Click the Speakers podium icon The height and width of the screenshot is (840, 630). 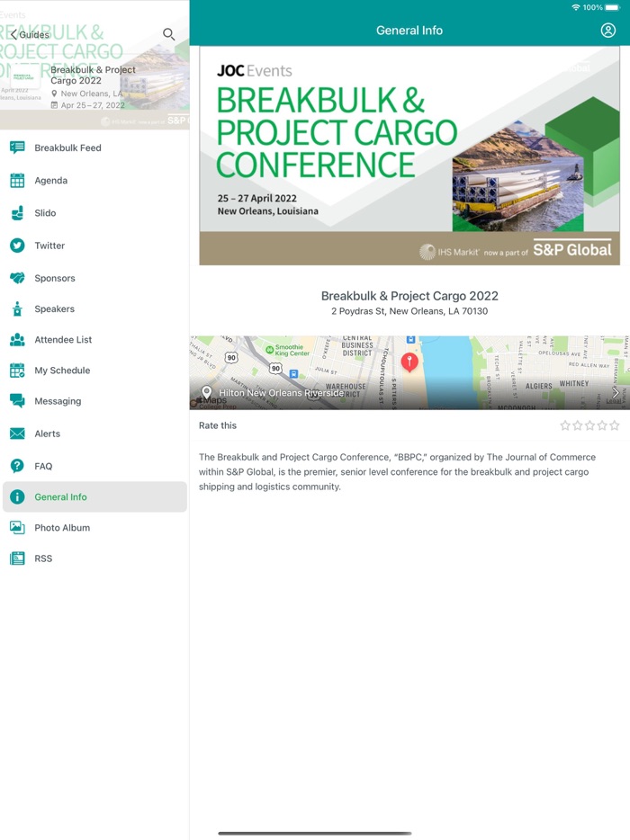17,308
